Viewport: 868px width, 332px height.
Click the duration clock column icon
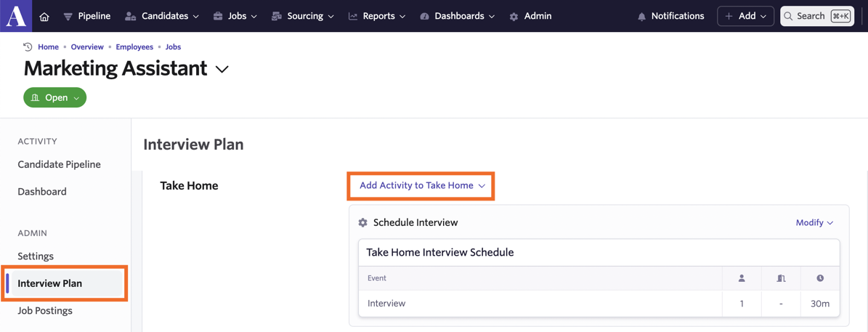(820, 278)
